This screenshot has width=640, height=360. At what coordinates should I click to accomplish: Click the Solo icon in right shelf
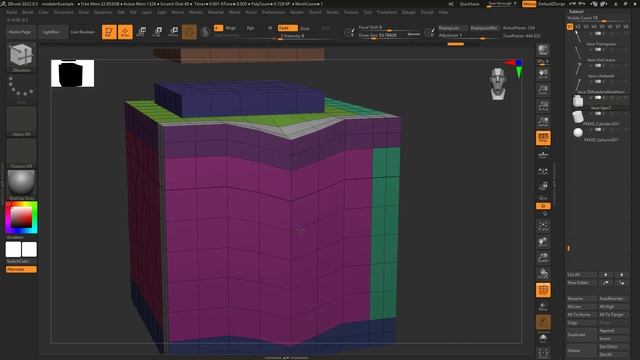[x=543, y=338]
